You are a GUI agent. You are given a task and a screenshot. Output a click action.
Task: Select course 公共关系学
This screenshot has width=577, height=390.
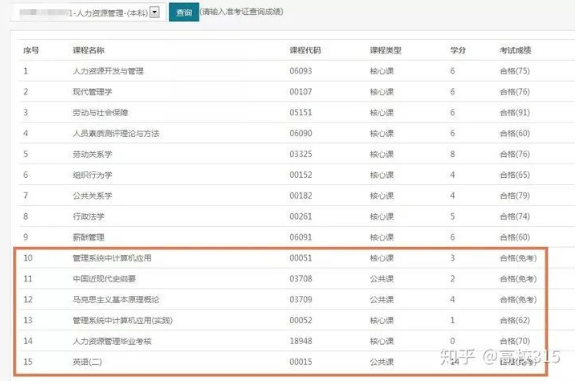pos(92,196)
